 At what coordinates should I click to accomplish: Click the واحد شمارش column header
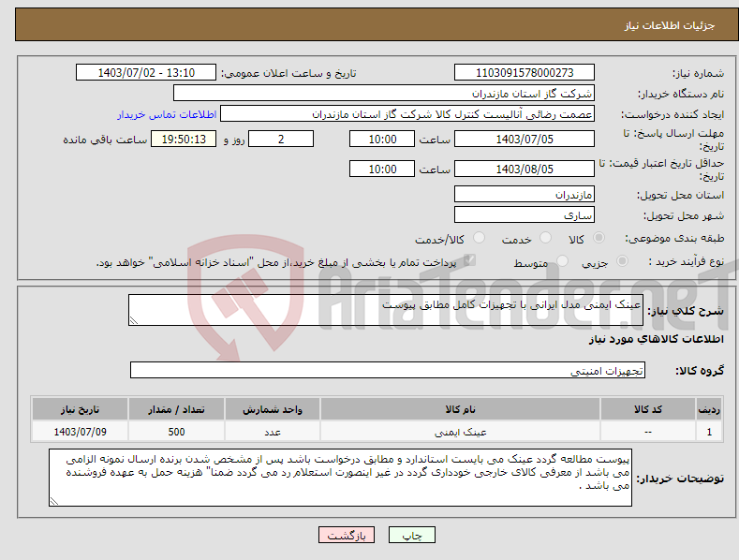[x=273, y=409]
